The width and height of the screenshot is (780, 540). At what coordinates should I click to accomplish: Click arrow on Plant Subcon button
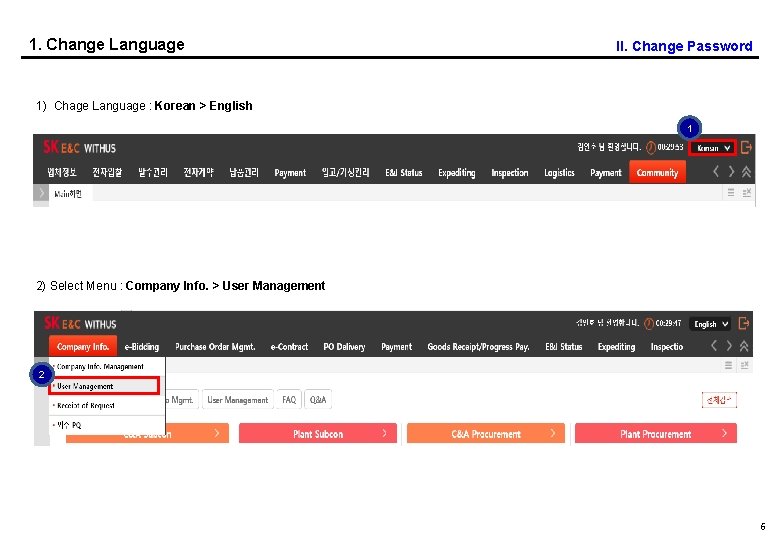click(x=385, y=433)
